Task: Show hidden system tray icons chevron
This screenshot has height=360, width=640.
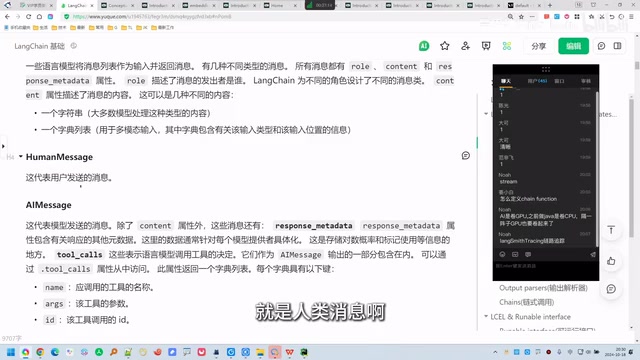Action: pos(495,352)
